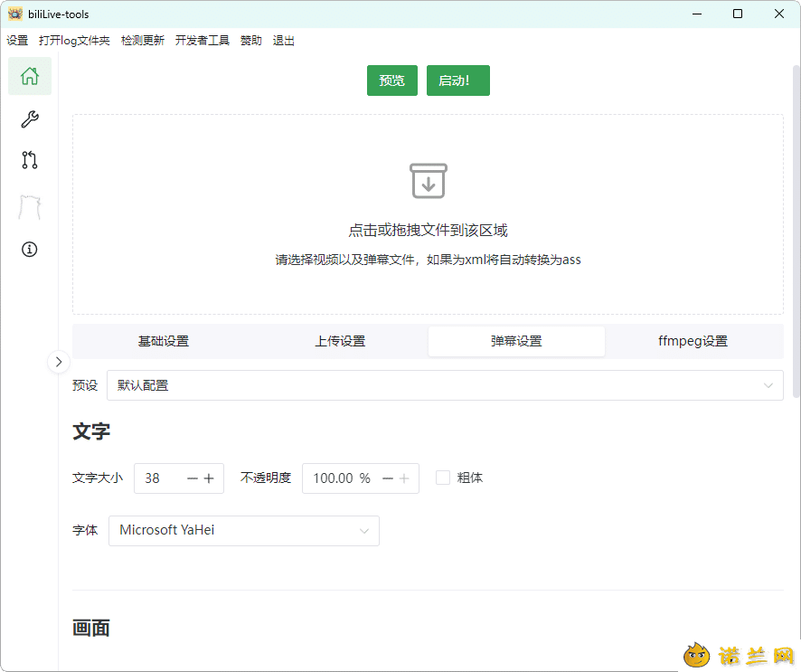The height and width of the screenshot is (672, 801).
Task: Open the info (about) page in sidebar
Action: tap(30, 250)
